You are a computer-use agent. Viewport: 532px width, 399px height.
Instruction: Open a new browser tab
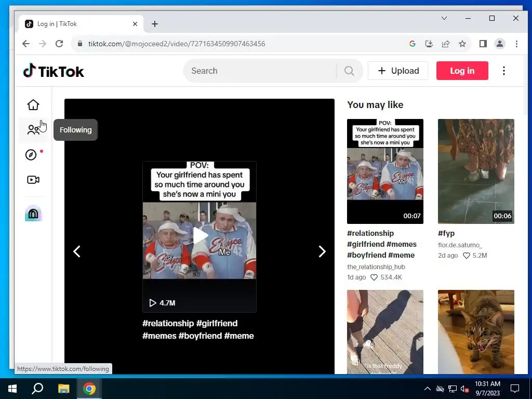click(x=155, y=24)
